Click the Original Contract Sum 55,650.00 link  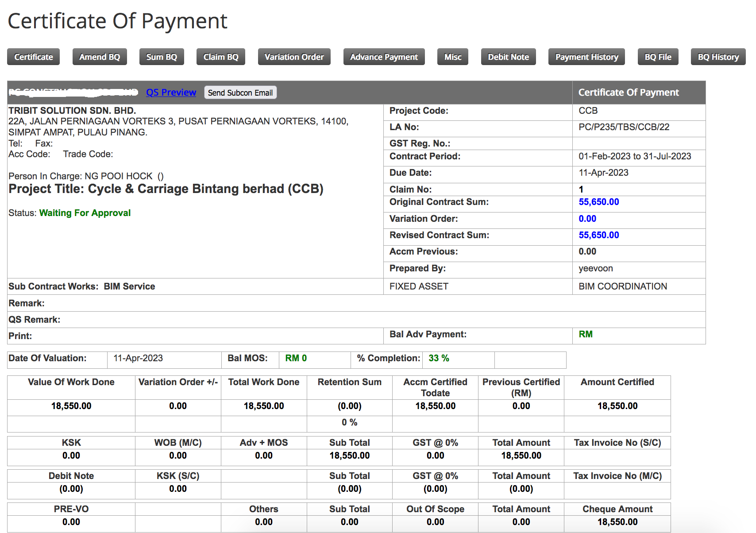tap(598, 202)
